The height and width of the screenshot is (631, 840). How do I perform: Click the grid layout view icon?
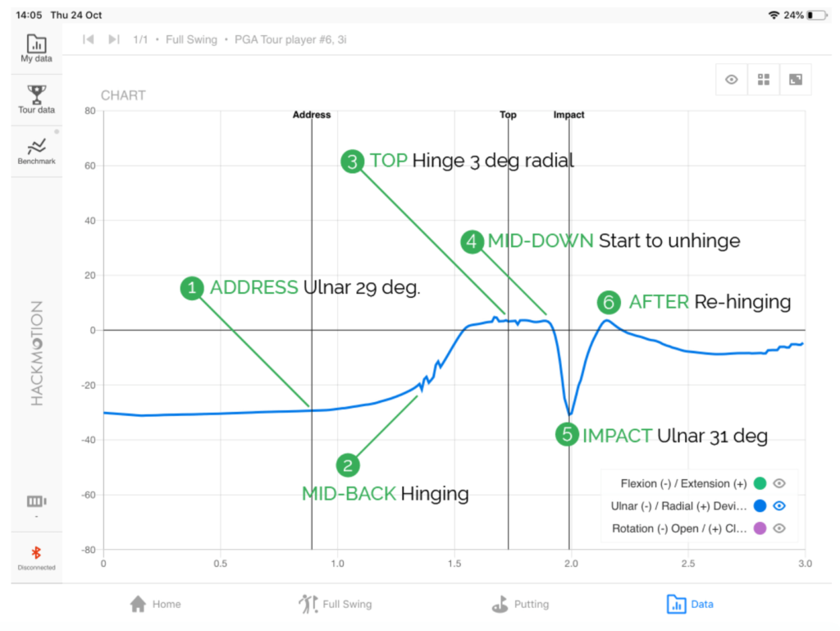pos(764,80)
